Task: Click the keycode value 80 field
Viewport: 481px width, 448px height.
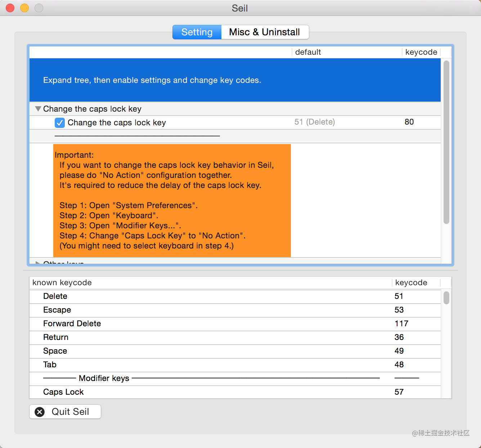Action: click(409, 122)
